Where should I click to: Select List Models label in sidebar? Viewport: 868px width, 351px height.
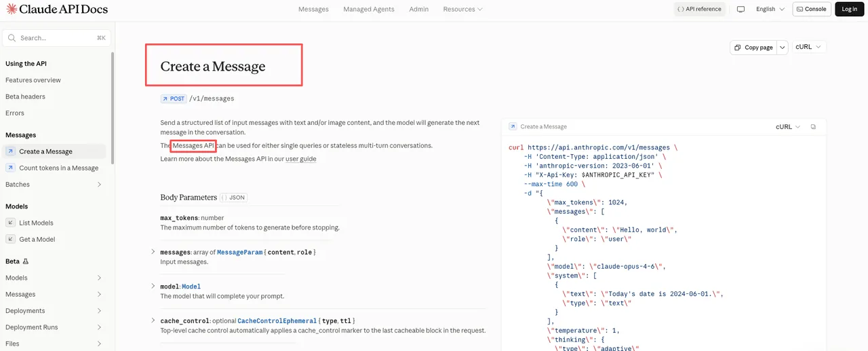[37, 223]
